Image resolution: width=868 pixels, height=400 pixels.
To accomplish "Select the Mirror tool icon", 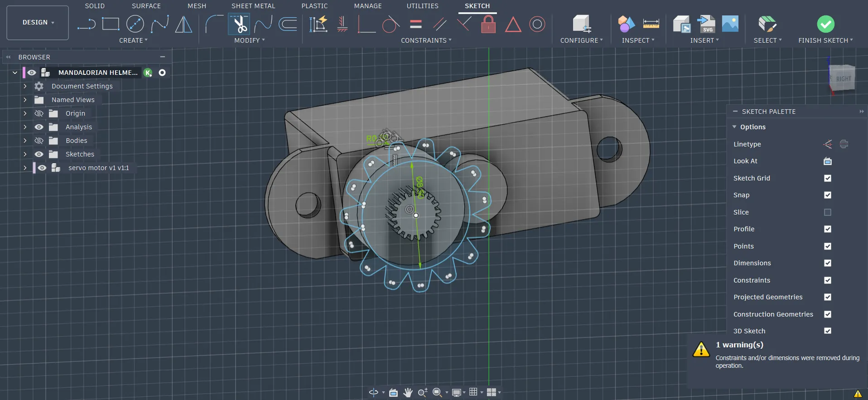I will pyautogui.click(x=183, y=24).
